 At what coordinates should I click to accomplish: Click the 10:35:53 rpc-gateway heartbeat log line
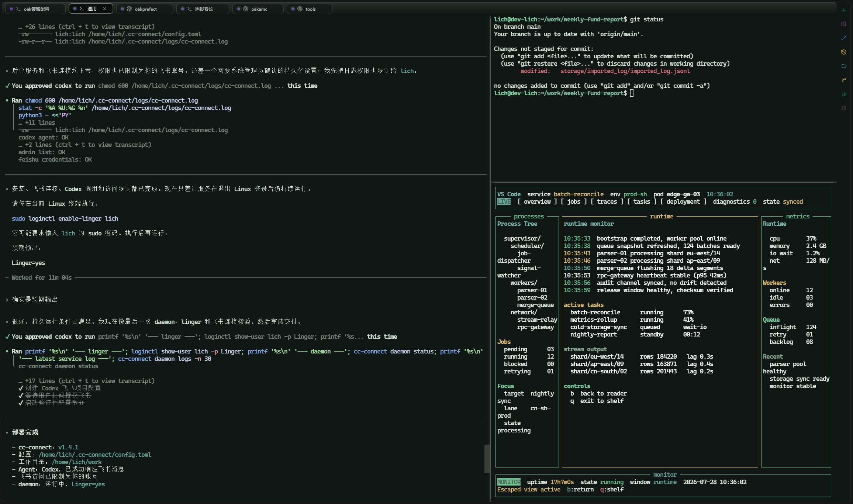click(x=645, y=276)
